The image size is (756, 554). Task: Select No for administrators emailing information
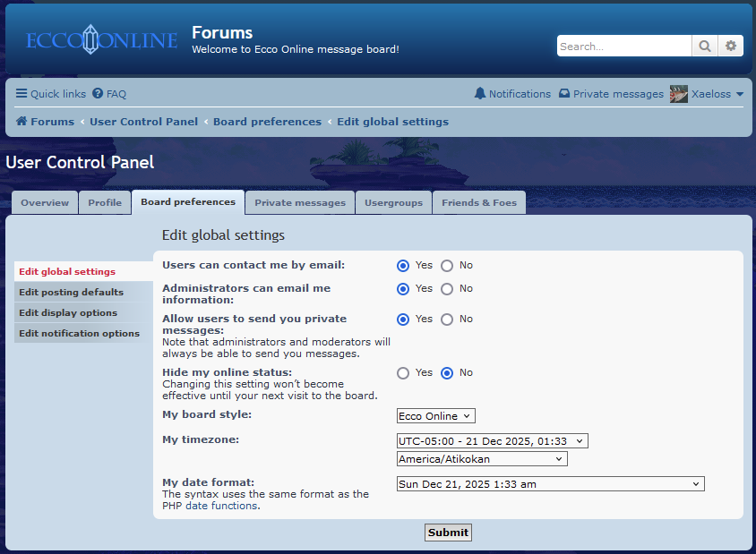[447, 289]
